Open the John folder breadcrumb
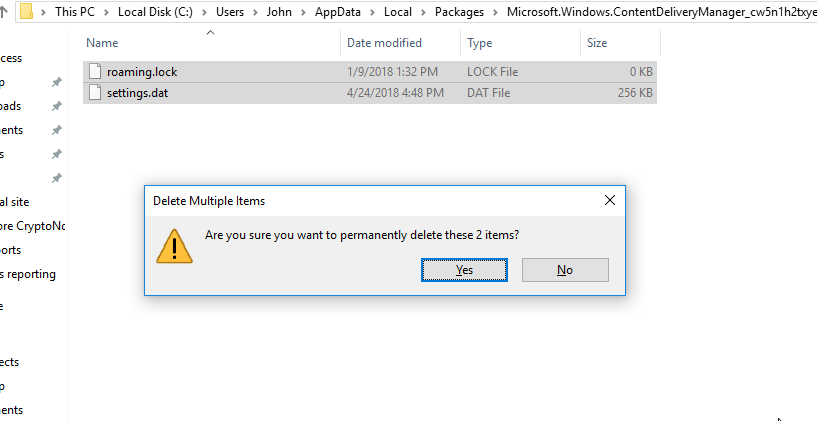The height and width of the screenshot is (421, 817). tap(279, 11)
